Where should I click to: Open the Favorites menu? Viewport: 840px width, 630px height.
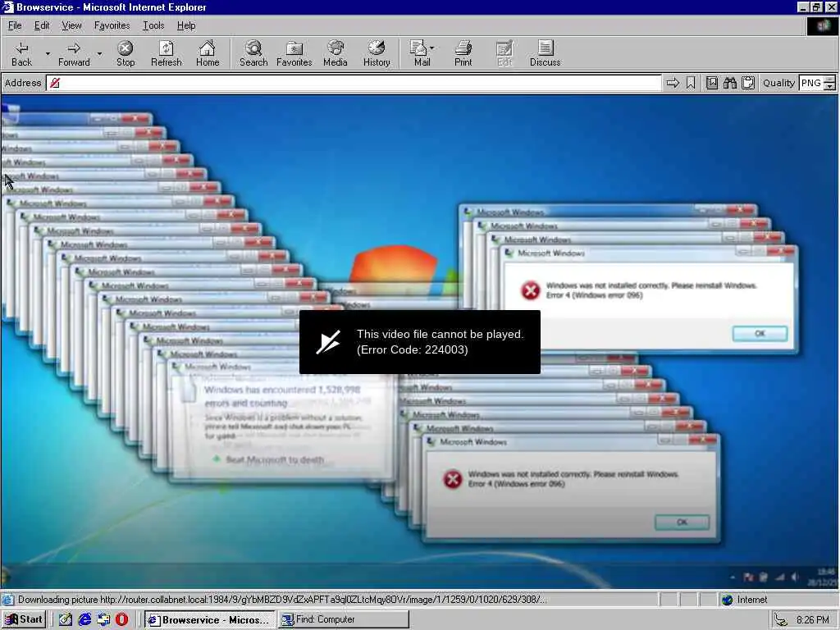coord(112,25)
